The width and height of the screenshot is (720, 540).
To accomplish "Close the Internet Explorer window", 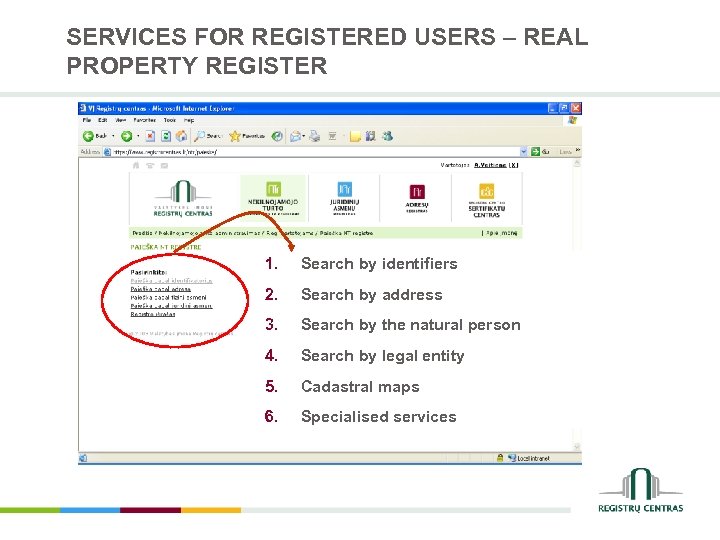I will coord(576,108).
